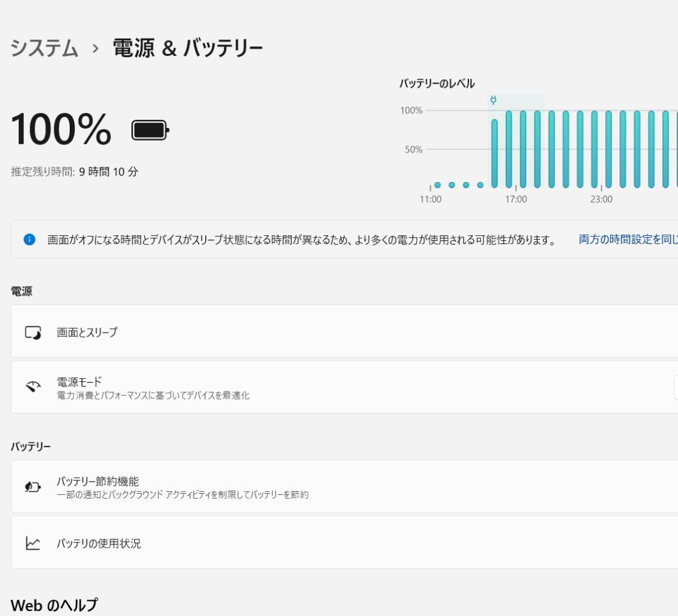Click the battery icon next to 100%
The image size is (678, 616).
[149, 129]
